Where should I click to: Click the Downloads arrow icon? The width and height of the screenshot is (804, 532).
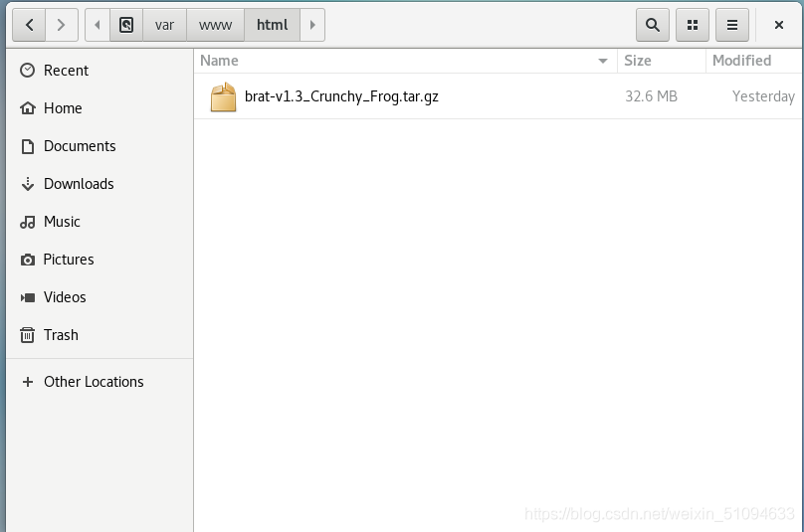point(28,184)
